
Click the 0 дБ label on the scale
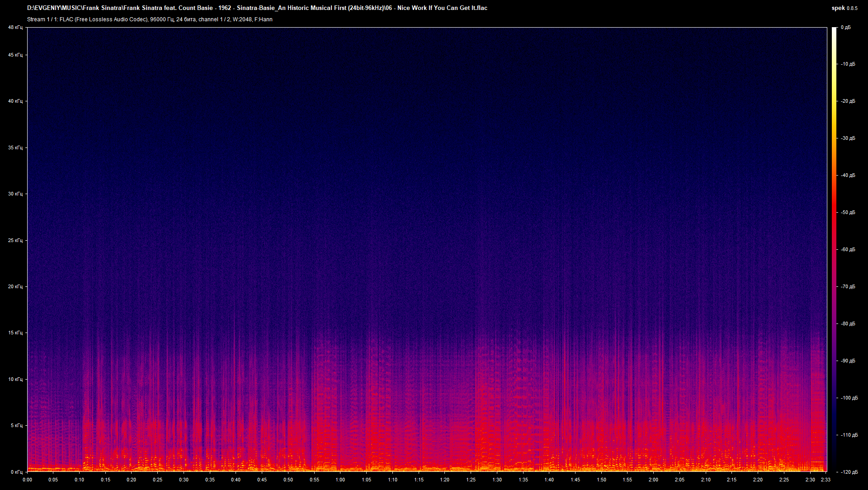(846, 27)
